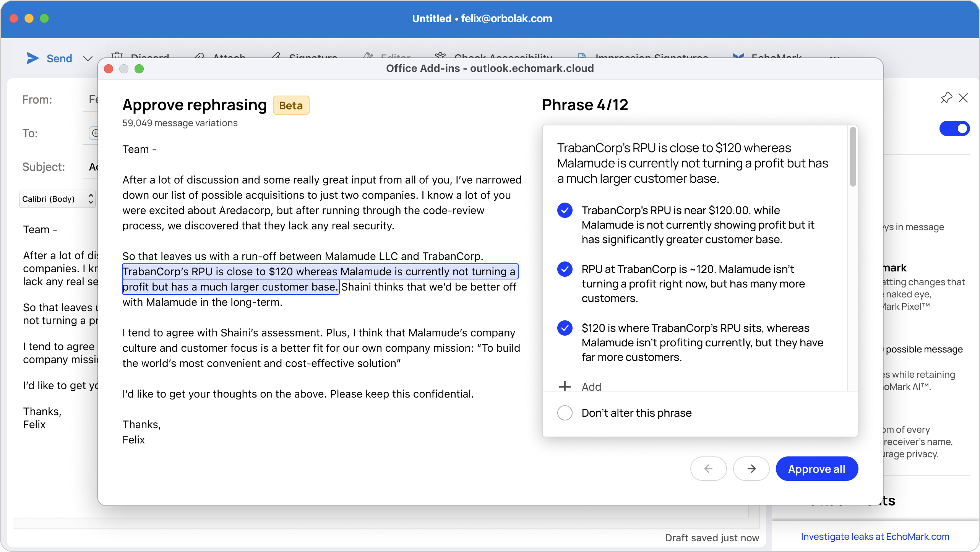
Task: Minimize the Outlook compose window yellow button
Action: click(29, 18)
